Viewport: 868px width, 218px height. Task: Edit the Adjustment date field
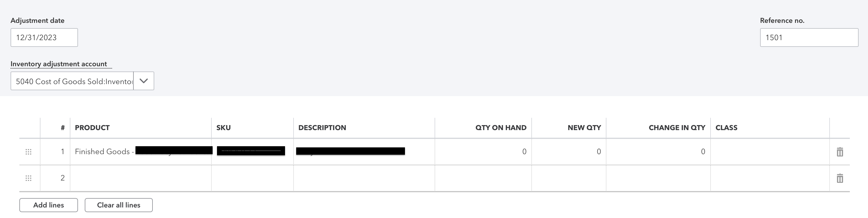[44, 38]
